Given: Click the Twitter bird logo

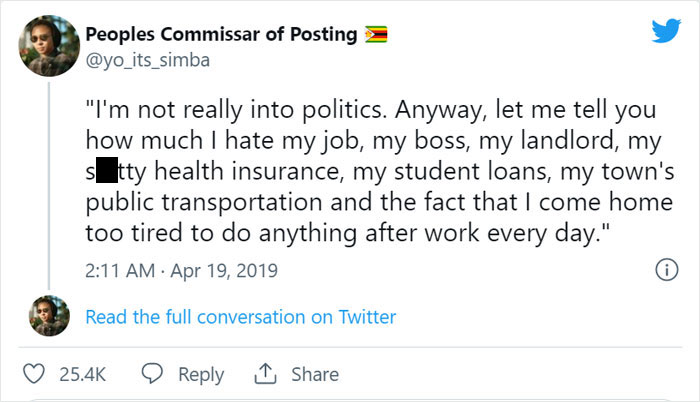Looking at the screenshot, I should click(665, 32).
